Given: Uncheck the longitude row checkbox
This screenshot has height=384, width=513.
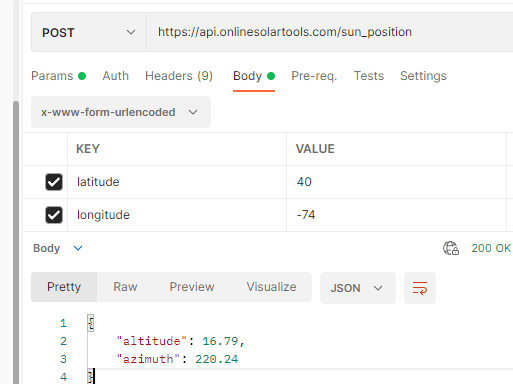Looking at the screenshot, I should [x=54, y=215].
